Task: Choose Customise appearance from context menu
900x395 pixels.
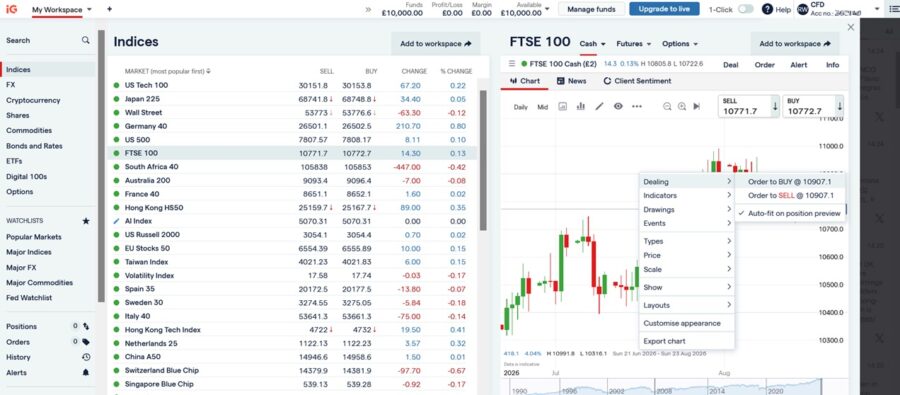Action: tap(687, 323)
